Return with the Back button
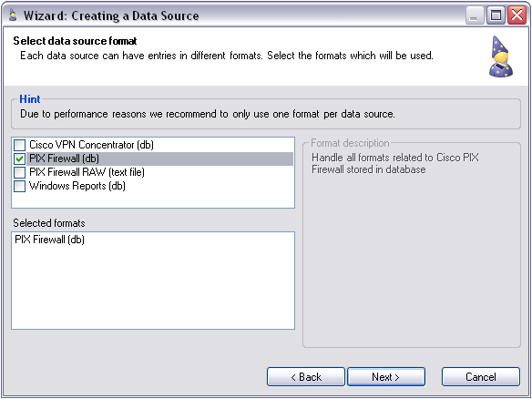 pos(306,376)
